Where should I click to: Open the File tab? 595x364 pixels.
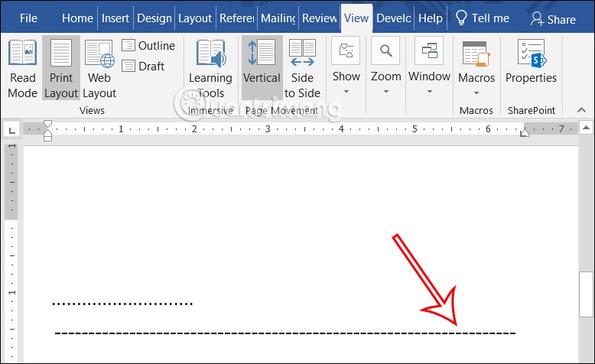(x=28, y=18)
